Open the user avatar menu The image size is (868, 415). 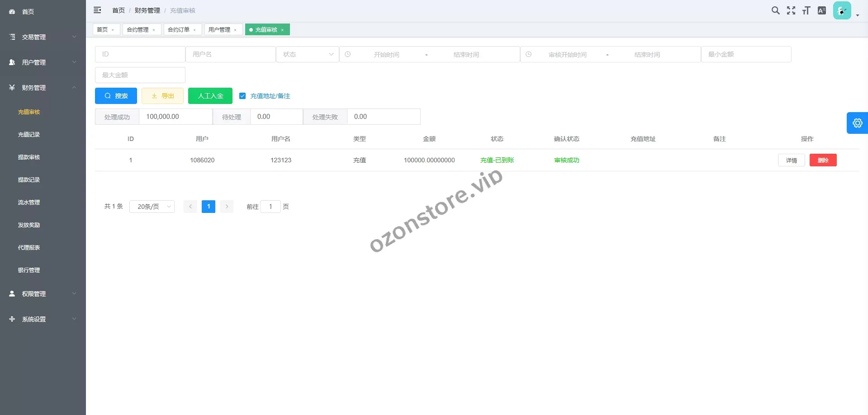click(x=842, y=11)
